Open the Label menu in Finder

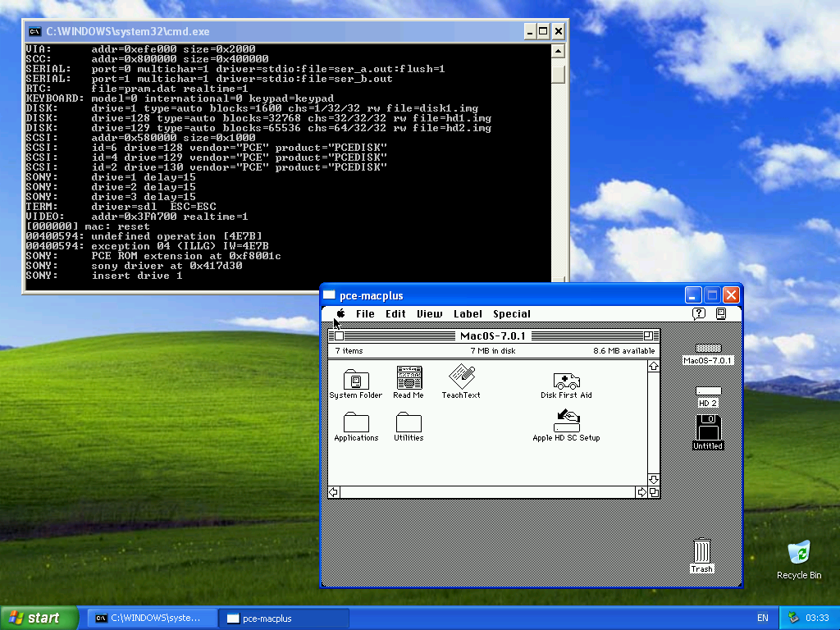pos(468,314)
